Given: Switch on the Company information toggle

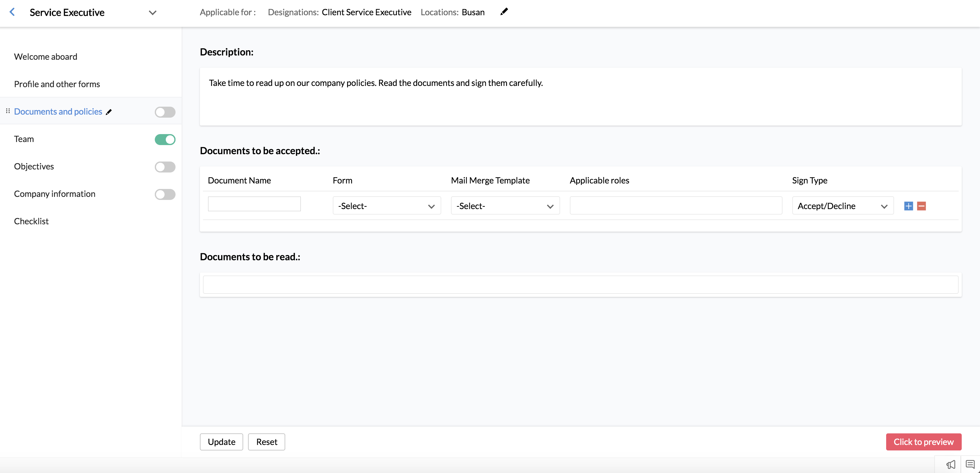Looking at the screenshot, I should [165, 194].
